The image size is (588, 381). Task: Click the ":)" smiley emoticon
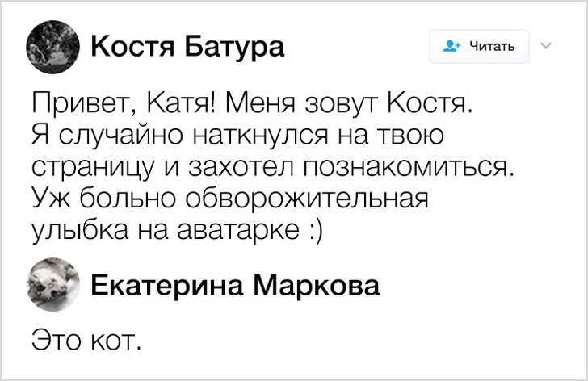click(314, 228)
